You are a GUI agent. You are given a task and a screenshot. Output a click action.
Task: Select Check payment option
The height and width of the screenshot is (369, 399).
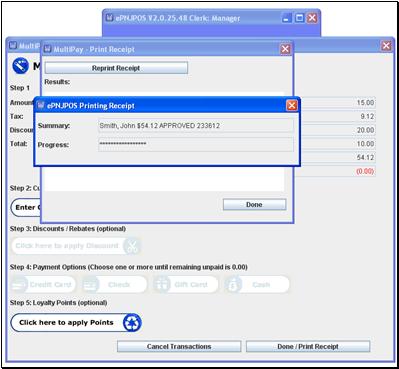(115, 285)
